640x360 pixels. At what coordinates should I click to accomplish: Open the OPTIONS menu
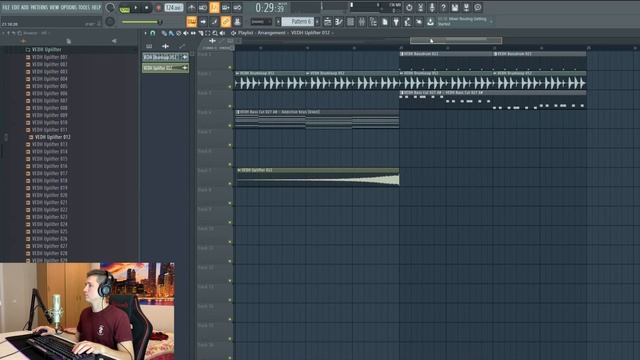[x=69, y=7]
